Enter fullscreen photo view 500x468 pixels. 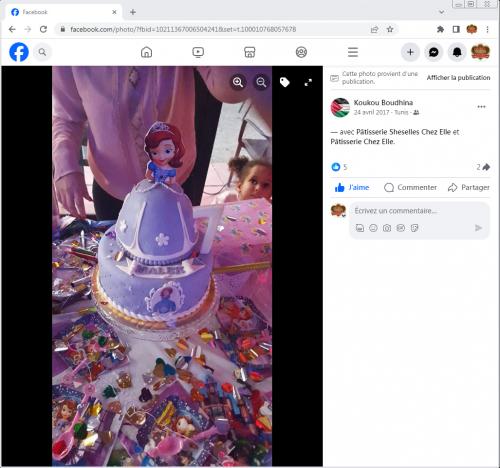(x=308, y=82)
